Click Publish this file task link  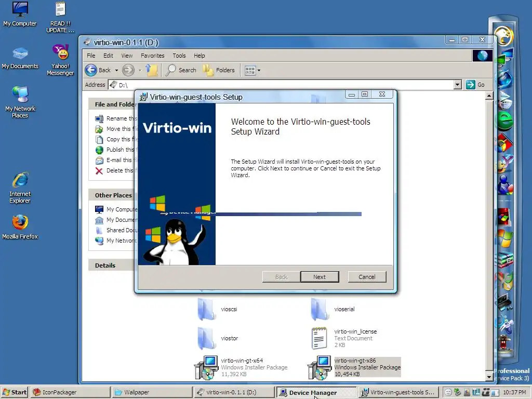click(x=116, y=150)
